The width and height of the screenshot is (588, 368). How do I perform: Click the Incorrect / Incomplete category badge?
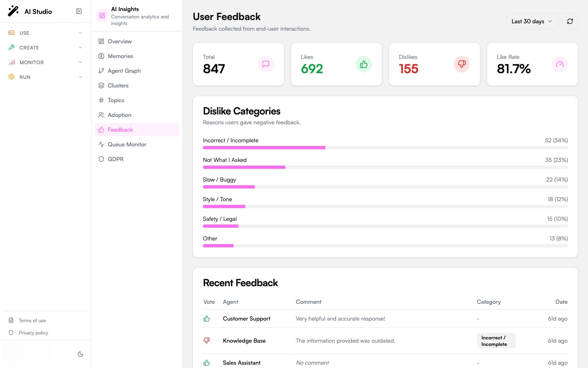pos(496,341)
